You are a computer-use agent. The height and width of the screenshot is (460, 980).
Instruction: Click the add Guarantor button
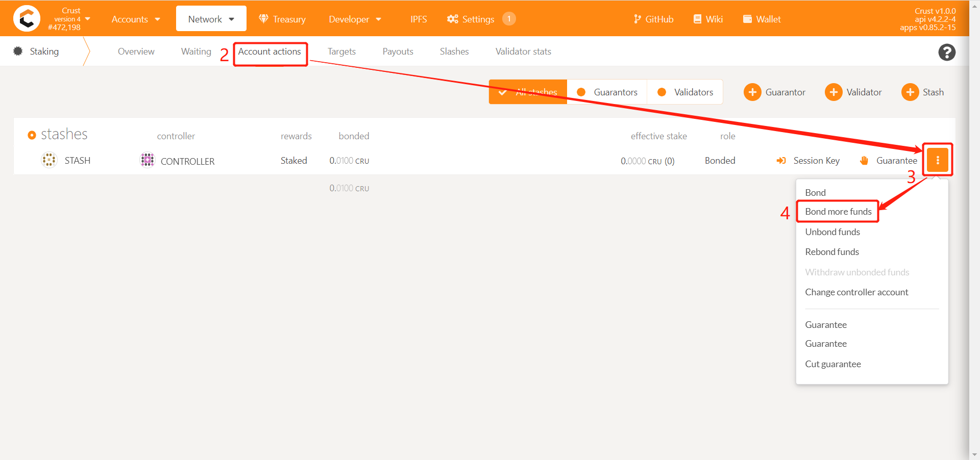(774, 92)
